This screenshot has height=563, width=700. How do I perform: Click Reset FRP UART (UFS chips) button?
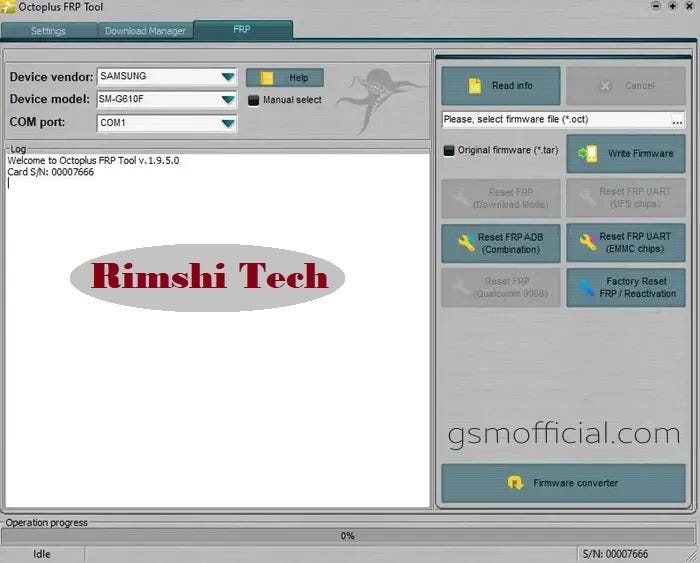[626, 198]
